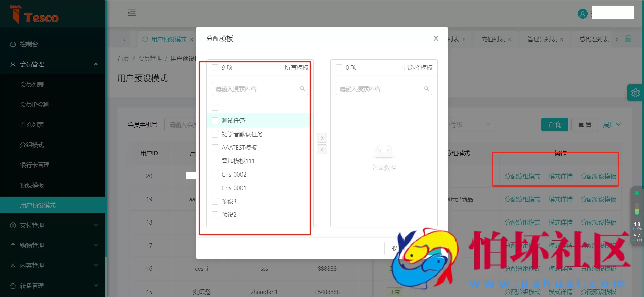Image resolution: width=644 pixels, height=297 pixels.
Task: Expand the 购物管理 menu chevron
Action: click(96, 245)
